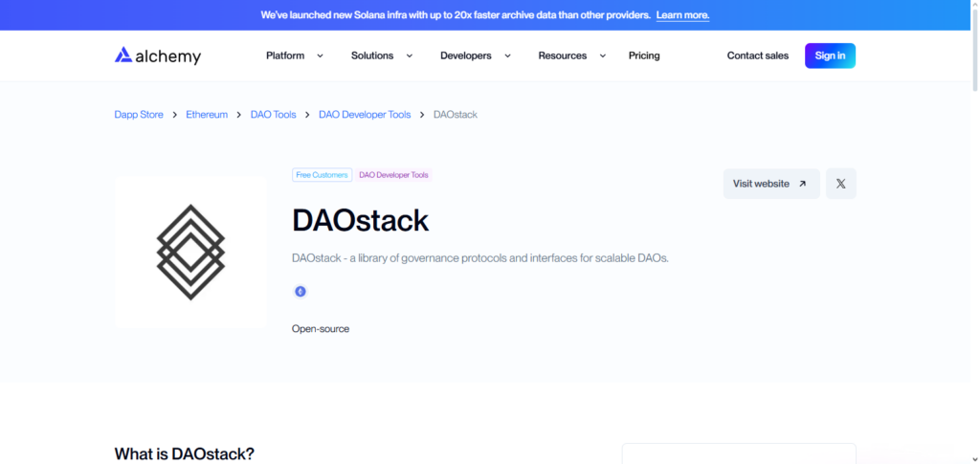
Task: Click the Visit website button
Action: pyautogui.click(x=771, y=184)
